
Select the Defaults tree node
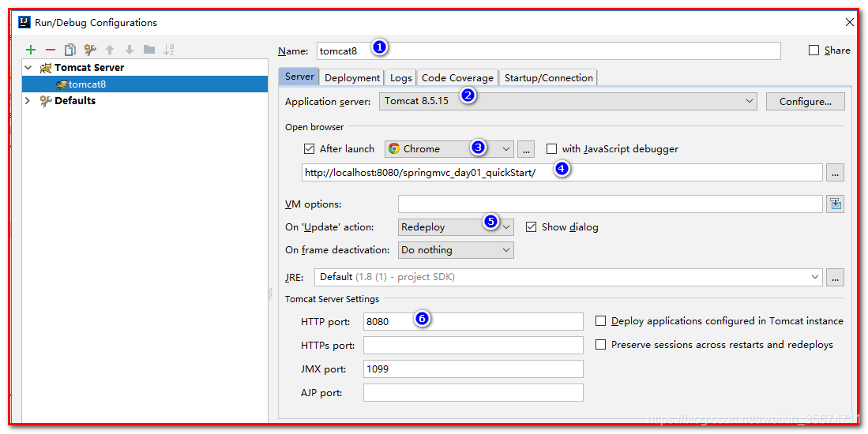(x=75, y=101)
